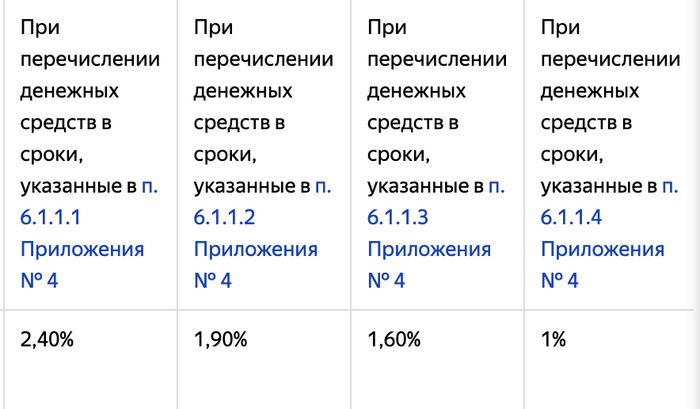Open the п. 6.1.1.3 Приложения № 4 link
700x409 pixels.
(x=429, y=249)
